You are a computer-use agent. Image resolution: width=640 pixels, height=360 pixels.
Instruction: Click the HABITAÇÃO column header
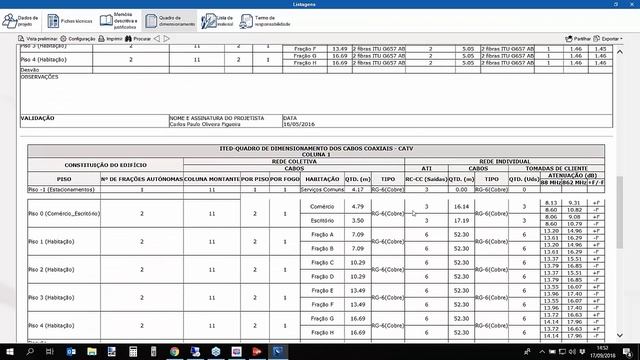(322, 179)
